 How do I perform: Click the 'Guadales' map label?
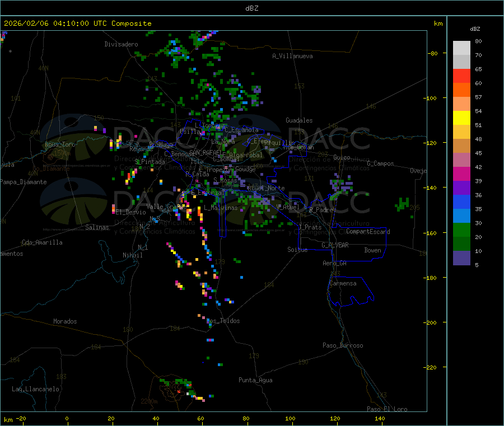[299, 120]
